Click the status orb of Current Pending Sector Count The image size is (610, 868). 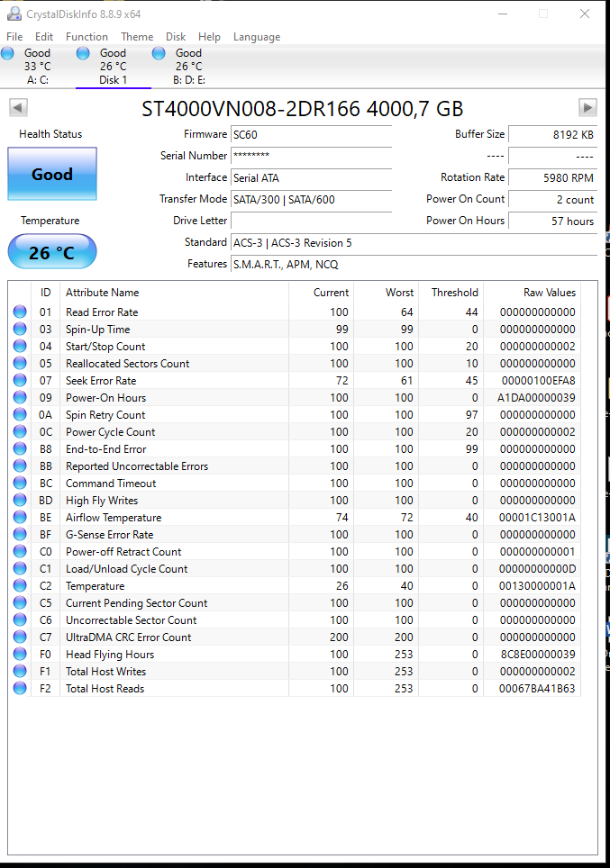tap(20, 603)
